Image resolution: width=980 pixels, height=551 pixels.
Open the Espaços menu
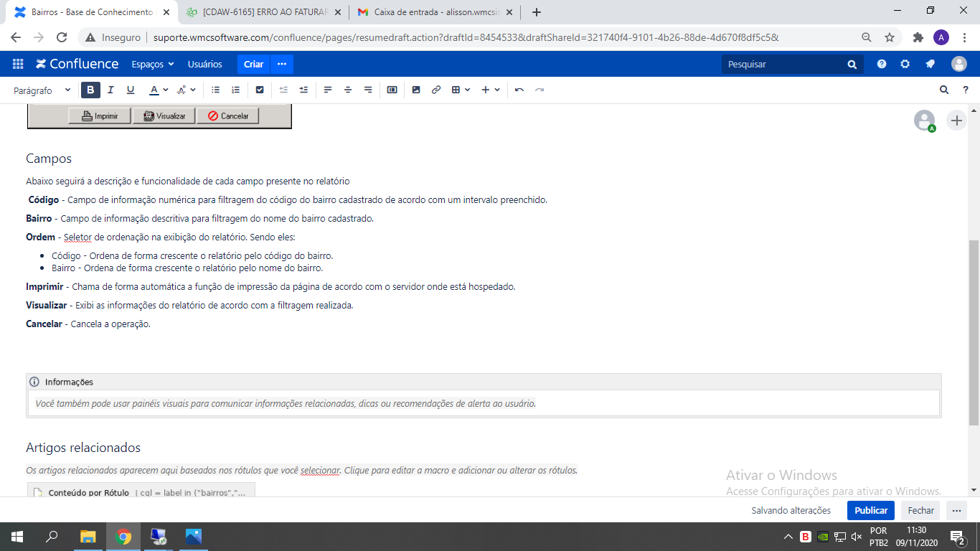click(x=152, y=64)
